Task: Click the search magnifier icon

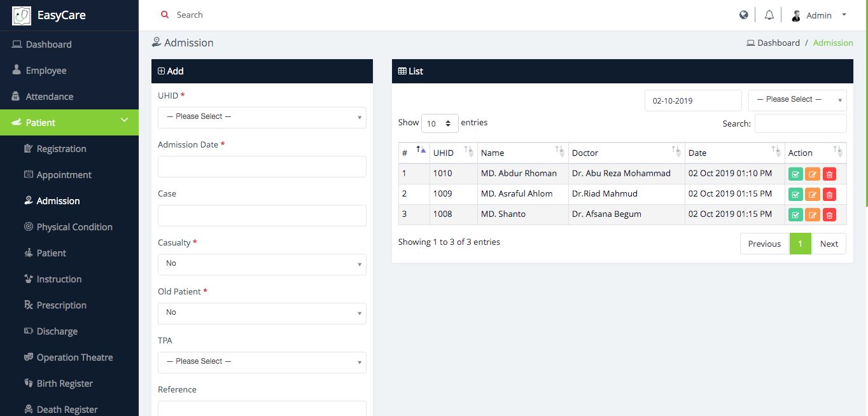Action: pyautogui.click(x=165, y=15)
